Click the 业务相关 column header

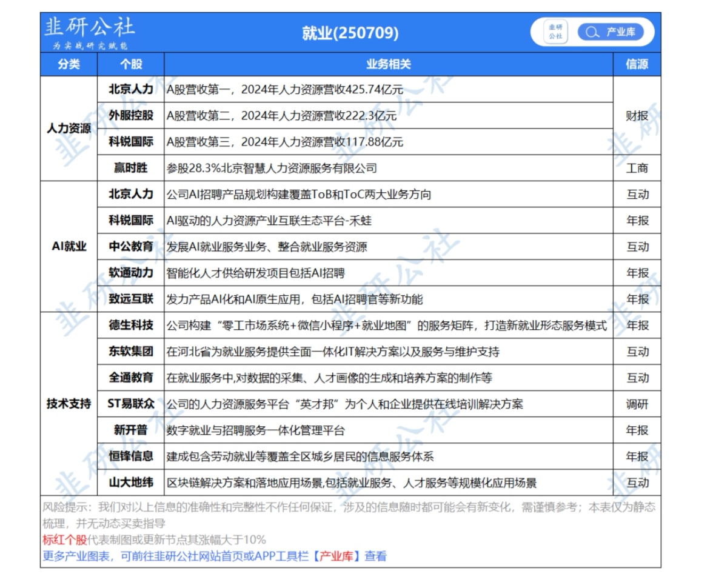click(x=388, y=64)
